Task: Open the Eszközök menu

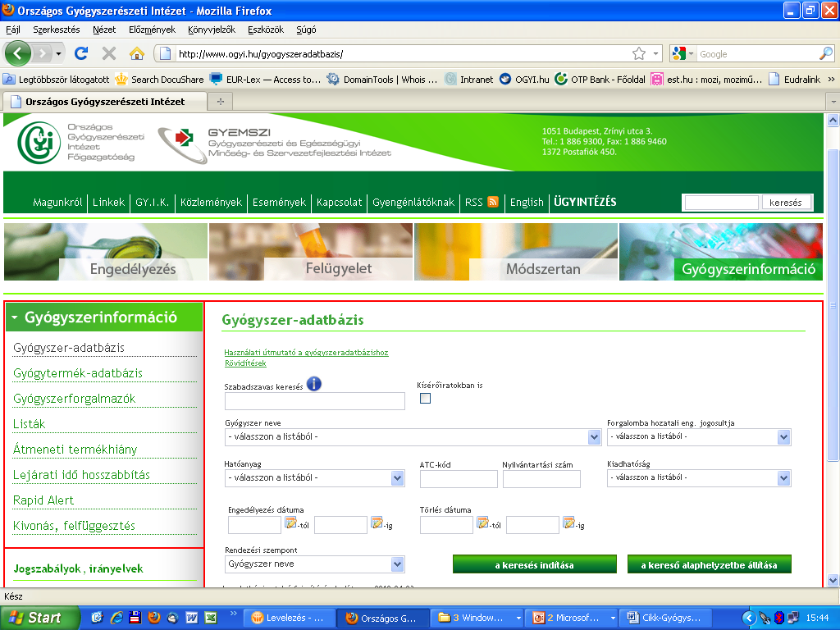Action: tap(266, 30)
